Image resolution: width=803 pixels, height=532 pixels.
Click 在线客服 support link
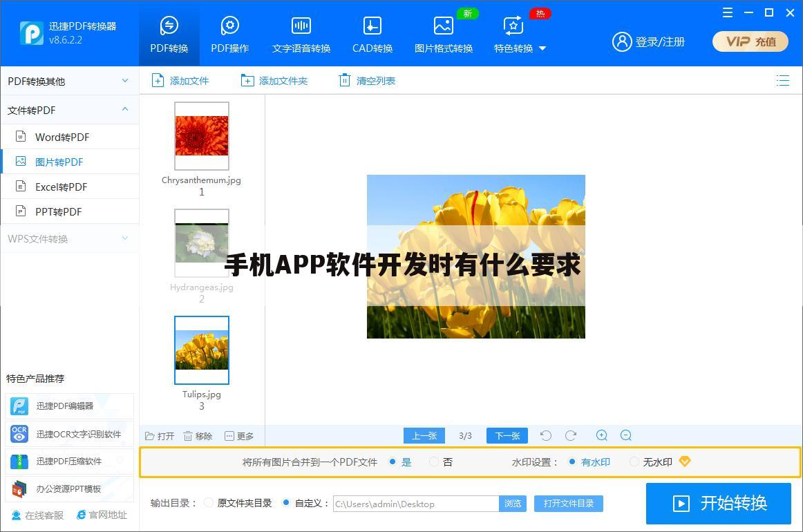tap(38, 515)
